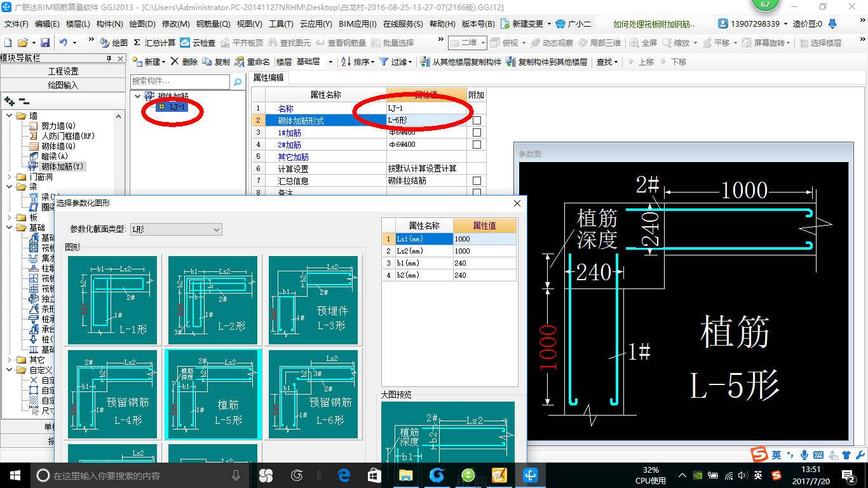Open Edge browser from taskbar
This screenshot has width=868, height=488.
[344, 475]
